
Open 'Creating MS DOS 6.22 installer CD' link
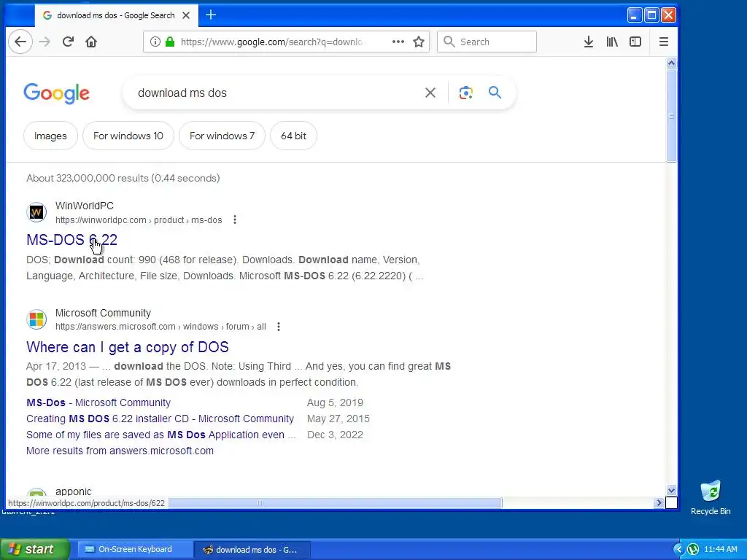[x=160, y=419]
